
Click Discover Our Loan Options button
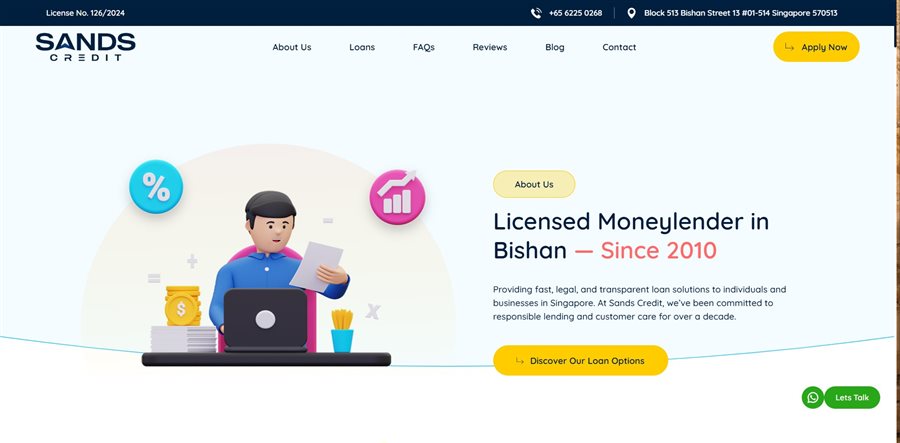(580, 360)
